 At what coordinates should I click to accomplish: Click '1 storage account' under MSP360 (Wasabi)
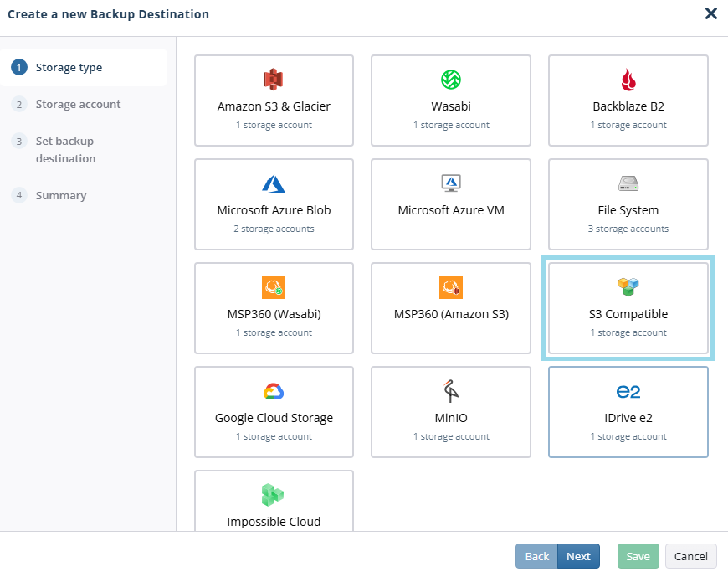pyautogui.click(x=274, y=332)
